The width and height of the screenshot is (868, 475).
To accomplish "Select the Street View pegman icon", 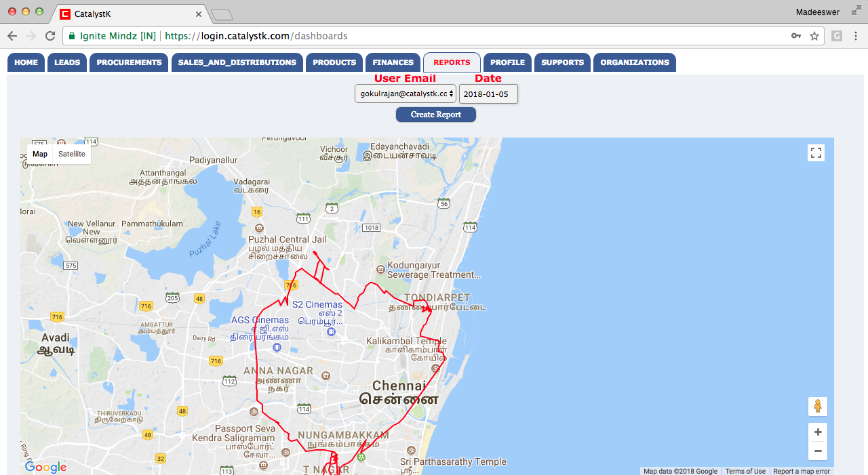I will (x=818, y=407).
